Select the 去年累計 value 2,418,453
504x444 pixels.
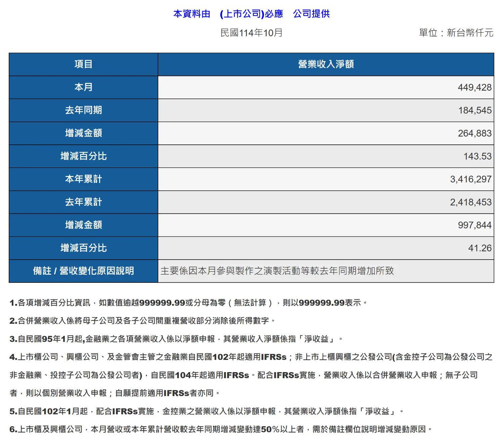click(471, 202)
